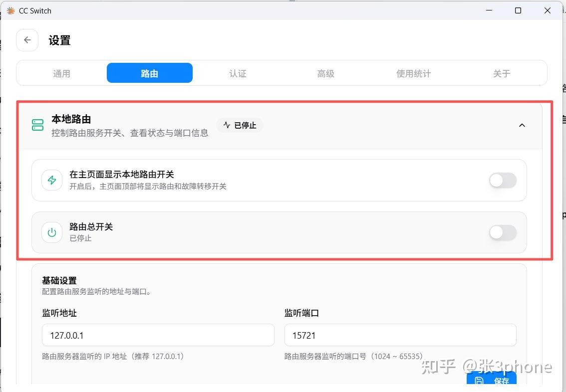Click the power icon beside 路由总开关
The image size is (566, 392).
[x=52, y=232]
